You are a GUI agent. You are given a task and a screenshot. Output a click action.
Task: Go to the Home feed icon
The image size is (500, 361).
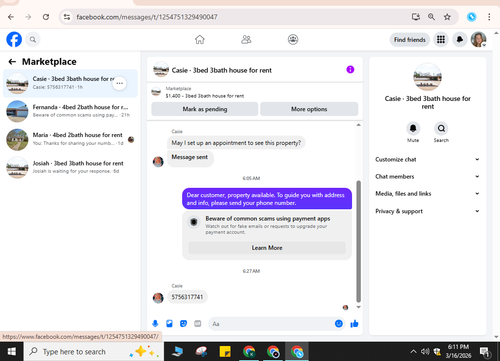[x=200, y=40]
